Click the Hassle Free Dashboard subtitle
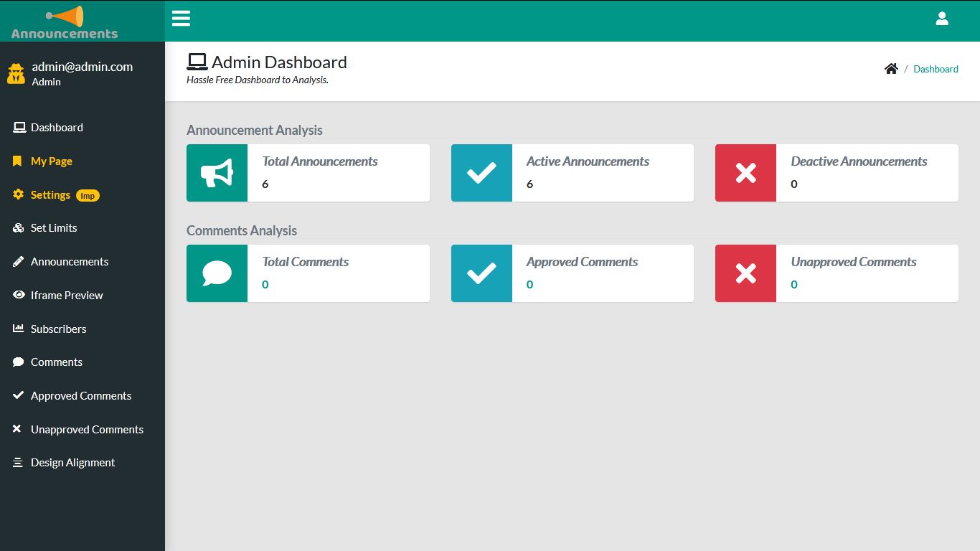 pos(258,80)
